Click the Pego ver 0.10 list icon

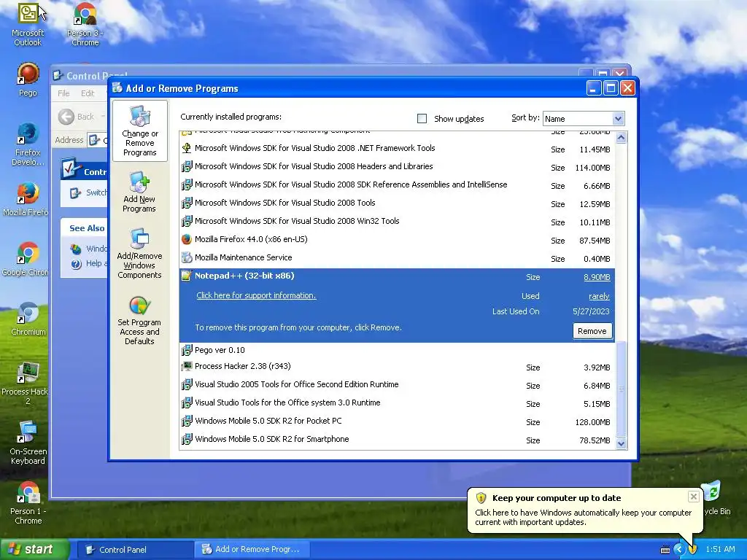[x=187, y=350]
